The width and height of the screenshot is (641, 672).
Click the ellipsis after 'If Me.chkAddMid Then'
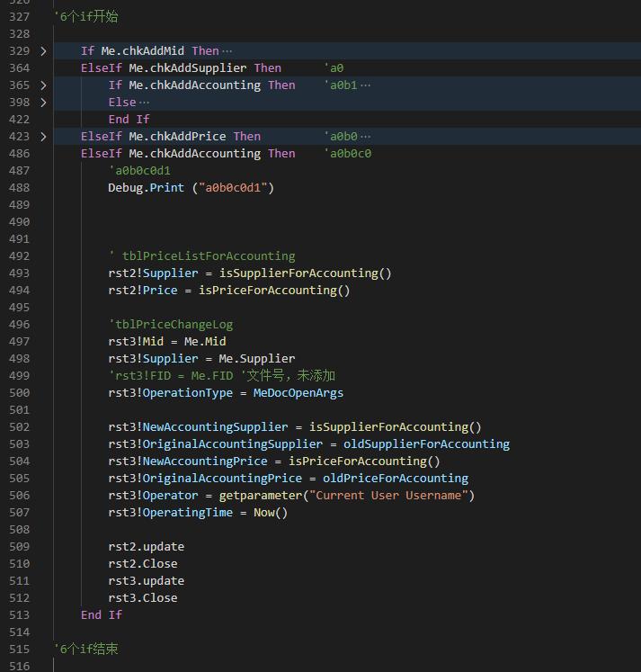[227, 51]
